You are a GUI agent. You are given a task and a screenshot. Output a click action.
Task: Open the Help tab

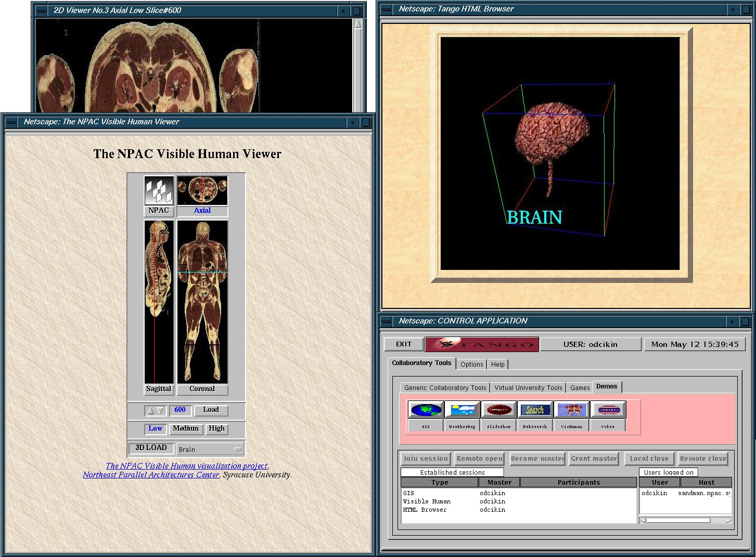click(x=498, y=365)
